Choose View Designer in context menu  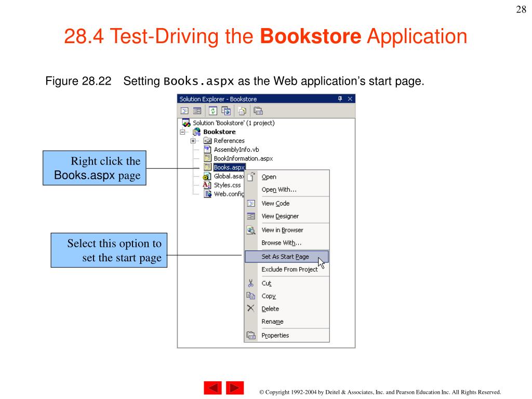[x=287, y=216]
